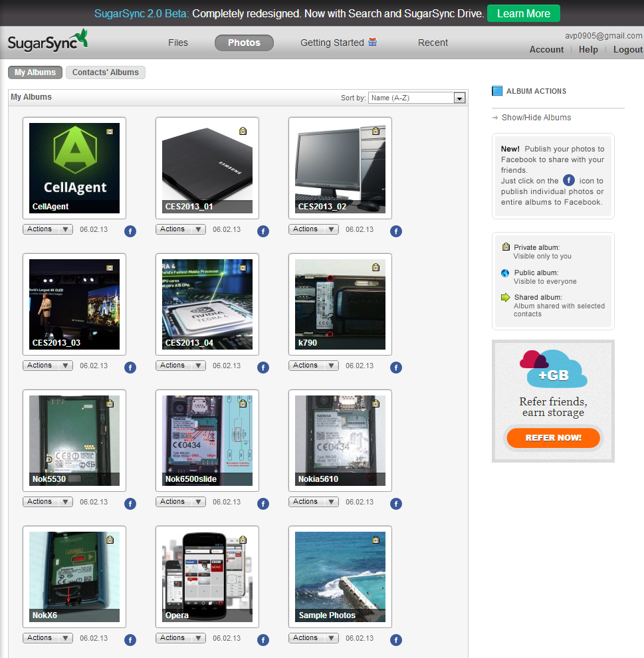Open Actions dropdown for Nok6500slide album
This screenshot has width=644, height=658.
pos(181,501)
